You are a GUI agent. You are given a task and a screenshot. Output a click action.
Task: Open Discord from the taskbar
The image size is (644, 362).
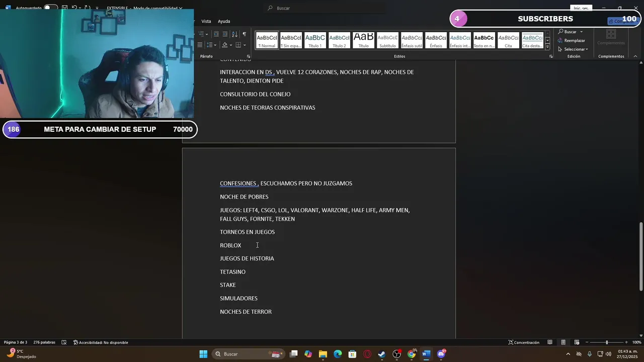pos(441,354)
